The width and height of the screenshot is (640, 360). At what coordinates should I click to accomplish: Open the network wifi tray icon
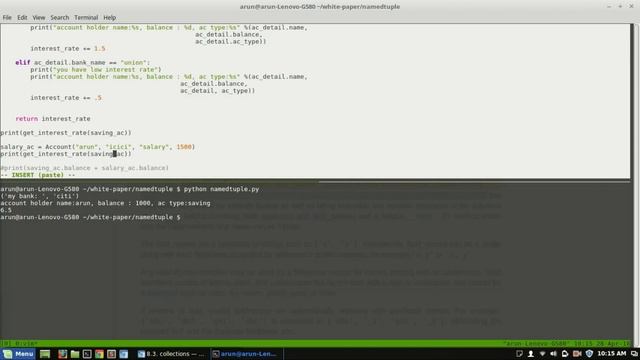tap(542, 354)
